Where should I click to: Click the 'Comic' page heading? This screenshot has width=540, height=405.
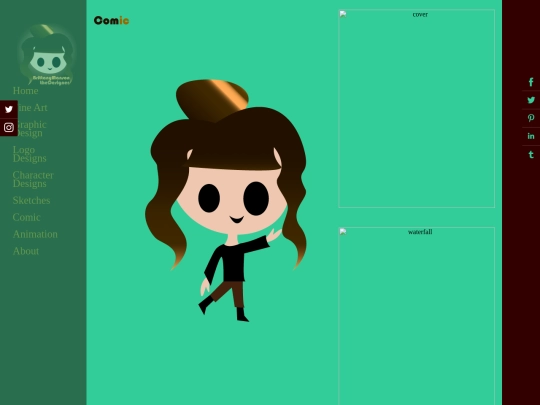111,21
